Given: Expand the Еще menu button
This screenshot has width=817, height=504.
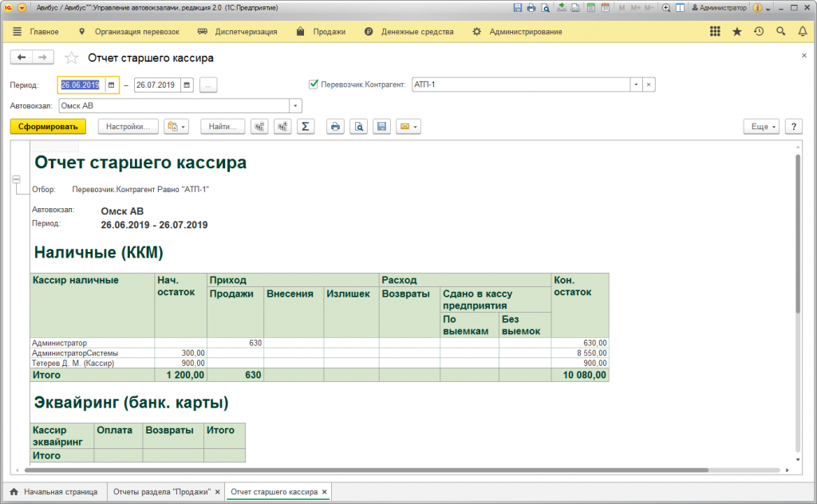Looking at the screenshot, I should (x=760, y=127).
